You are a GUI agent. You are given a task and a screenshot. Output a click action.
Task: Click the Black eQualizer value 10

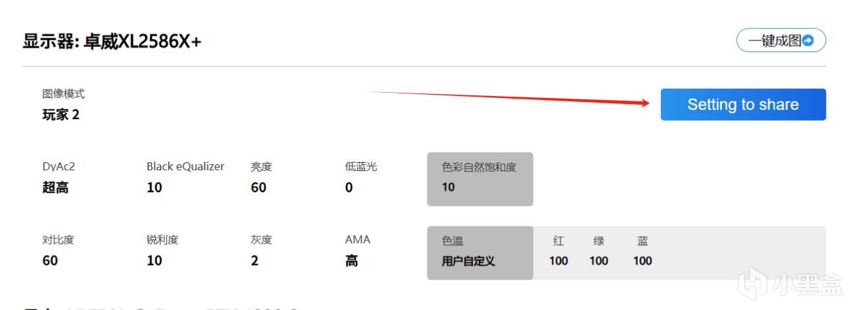pyautogui.click(x=154, y=187)
